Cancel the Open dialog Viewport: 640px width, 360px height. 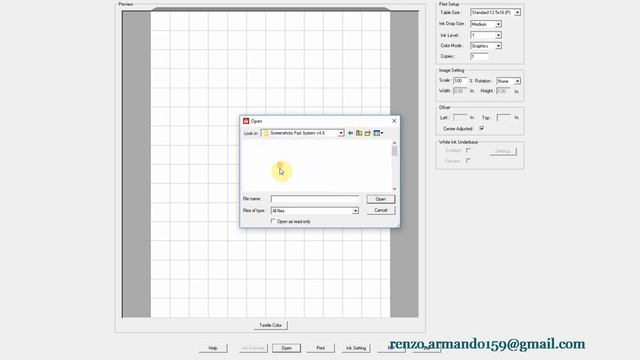point(380,210)
